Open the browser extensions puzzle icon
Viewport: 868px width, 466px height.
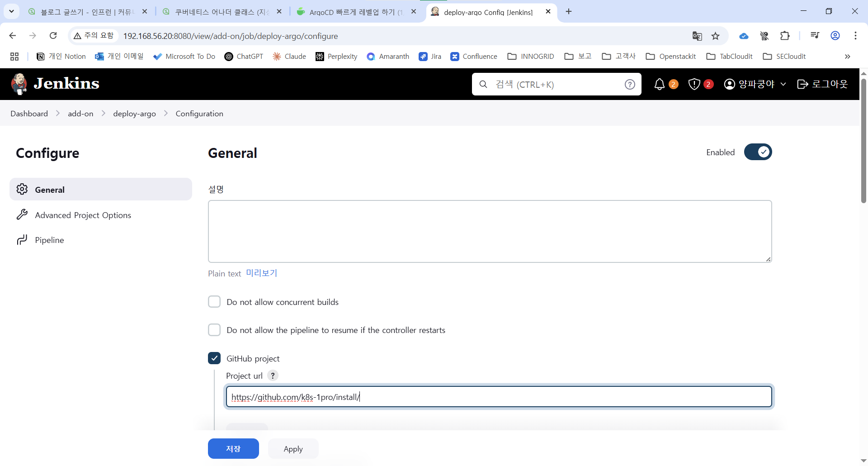point(785,36)
